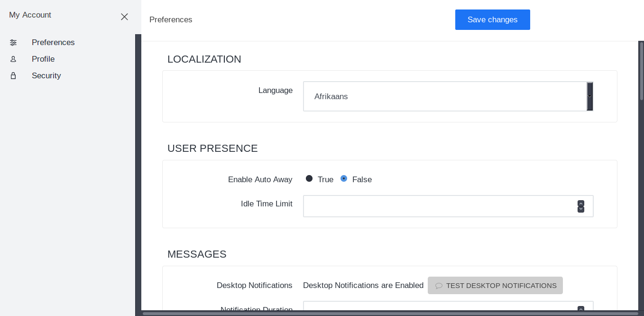This screenshot has height=316, width=644.
Task: Click the speech bubble icon on test button
Action: pos(439,286)
